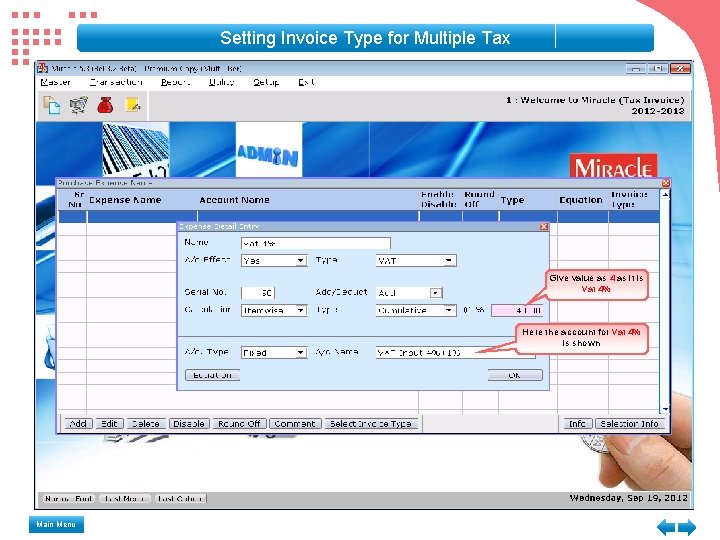This screenshot has width=720, height=540.
Task: Open the shopping cart toolbar icon
Action: [x=79, y=105]
